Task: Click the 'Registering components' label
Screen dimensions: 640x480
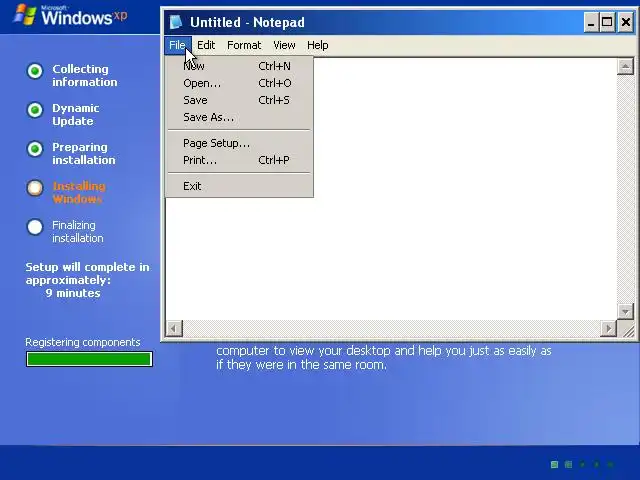Action: (83, 342)
